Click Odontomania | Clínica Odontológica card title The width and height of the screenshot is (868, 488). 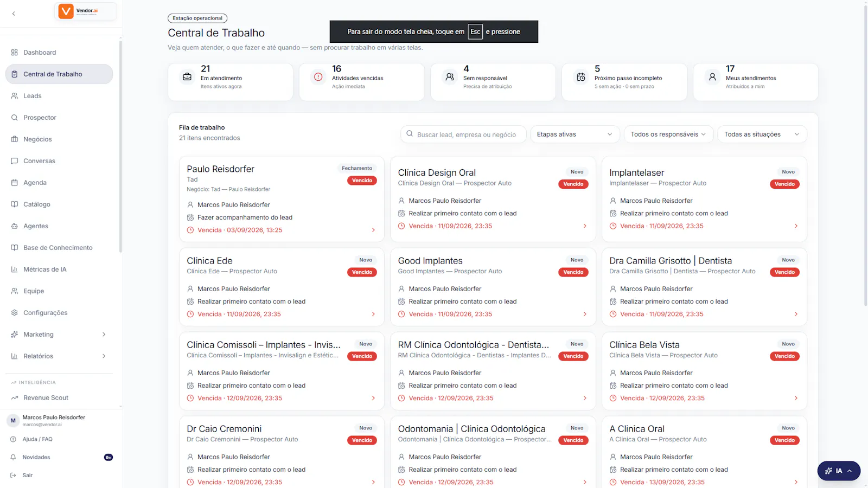coord(472,429)
